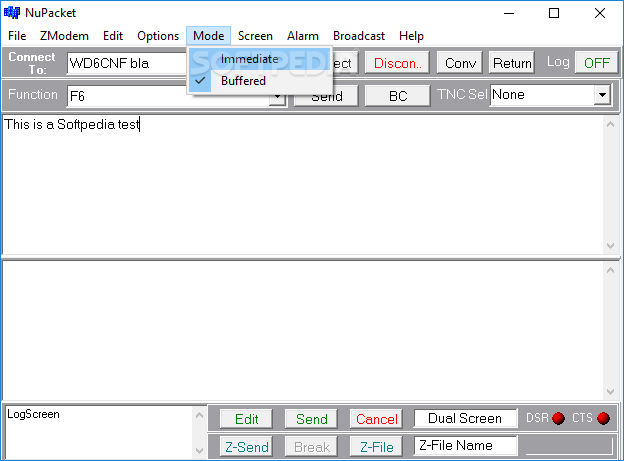The width and height of the screenshot is (624, 461).
Task: Open the ZModem menu
Action: [x=64, y=36]
